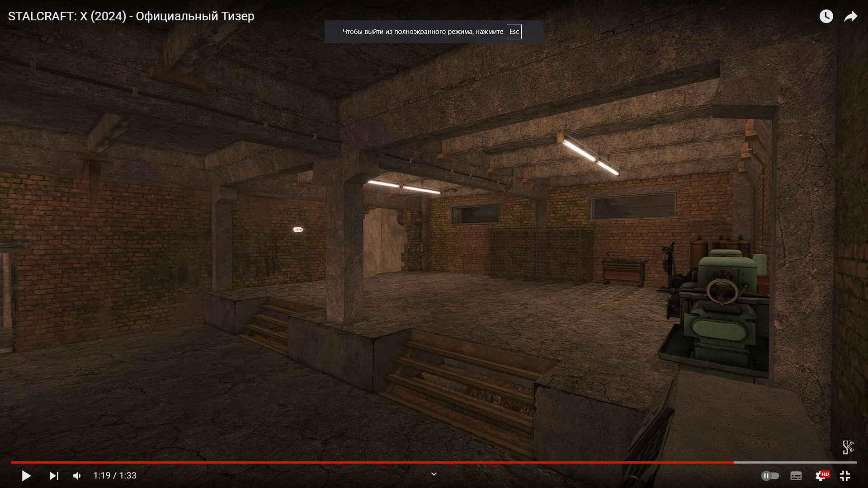
Task: Open video settings gear
Action: tap(821, 475)
